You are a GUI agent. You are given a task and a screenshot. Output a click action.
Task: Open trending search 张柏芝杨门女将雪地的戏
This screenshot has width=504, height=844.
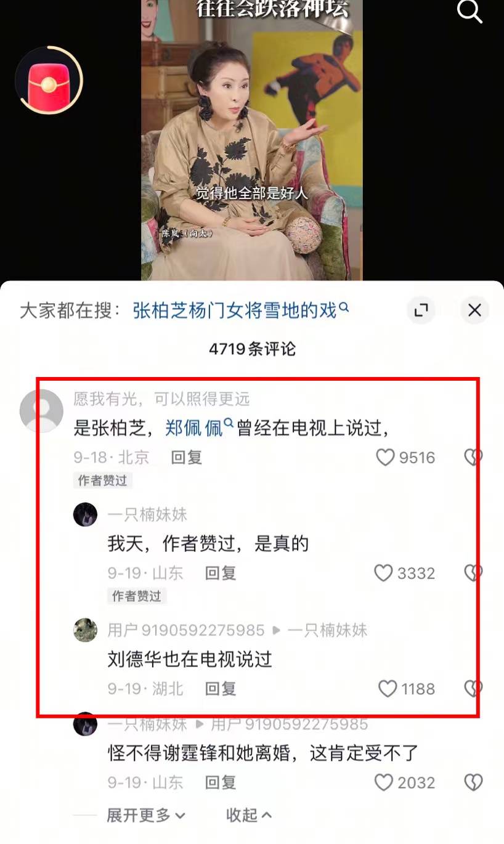[x=241, y=310]
